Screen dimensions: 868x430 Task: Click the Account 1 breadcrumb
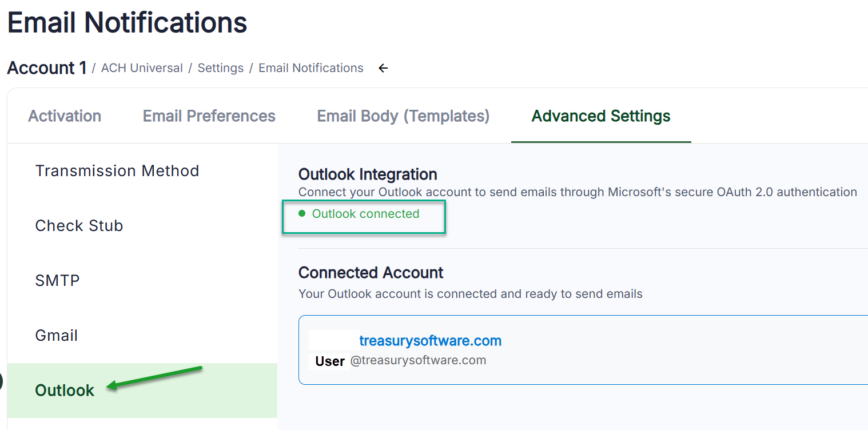pyautogui.click(x=46, y=68)
